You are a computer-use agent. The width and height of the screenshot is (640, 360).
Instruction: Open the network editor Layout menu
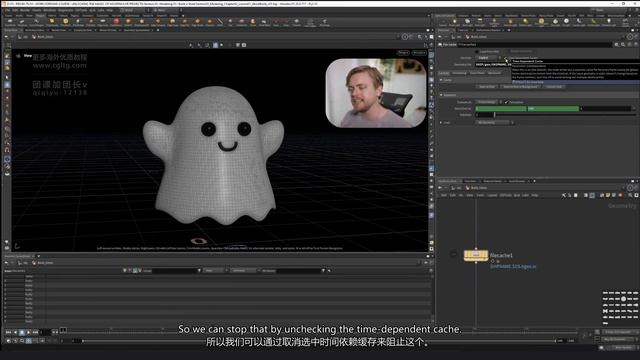492,196
